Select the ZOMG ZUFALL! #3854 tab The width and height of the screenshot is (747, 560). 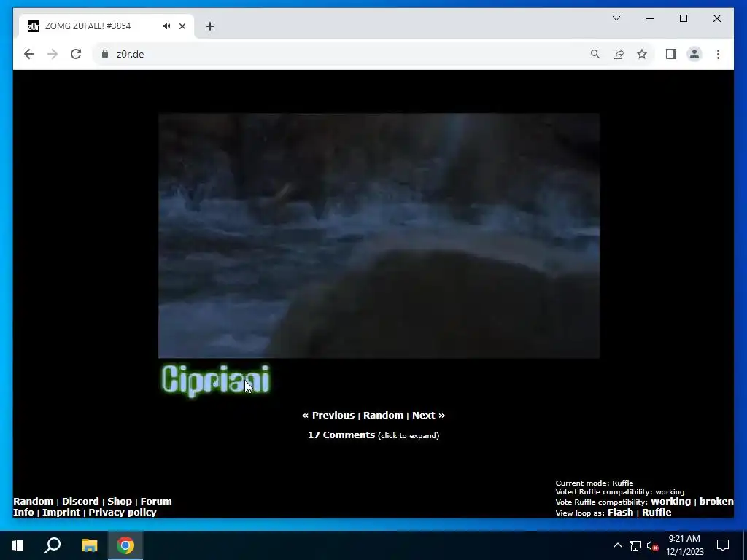[x=107, y=26]
